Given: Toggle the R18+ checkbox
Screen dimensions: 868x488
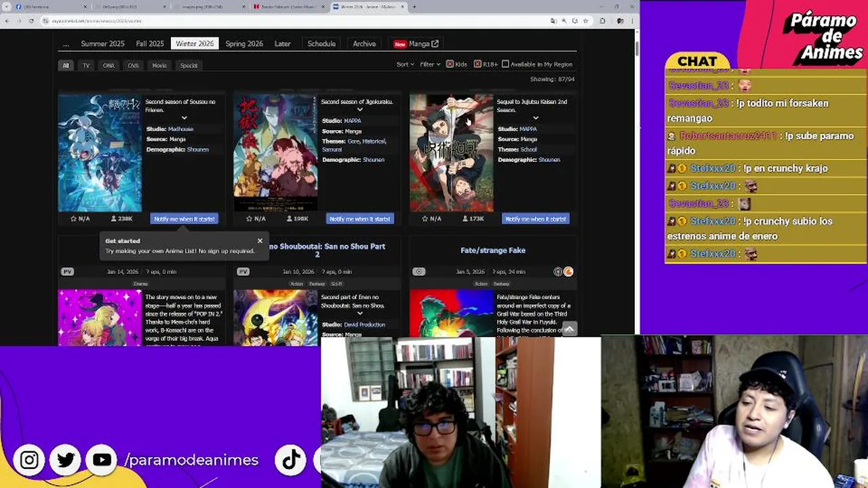Looking at the screenshot, I should (477, 64).
